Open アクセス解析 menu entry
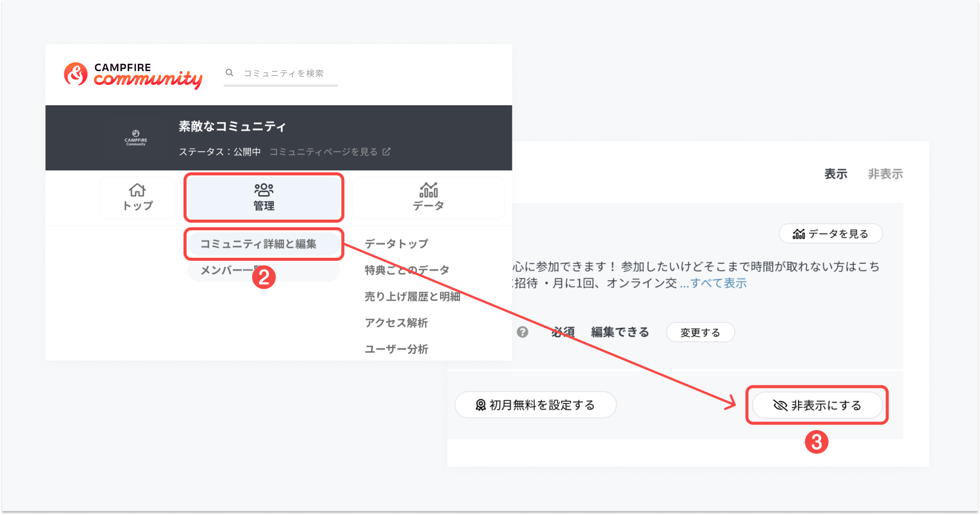The height and width of the screenshot is (515, 980). (396, 323)
